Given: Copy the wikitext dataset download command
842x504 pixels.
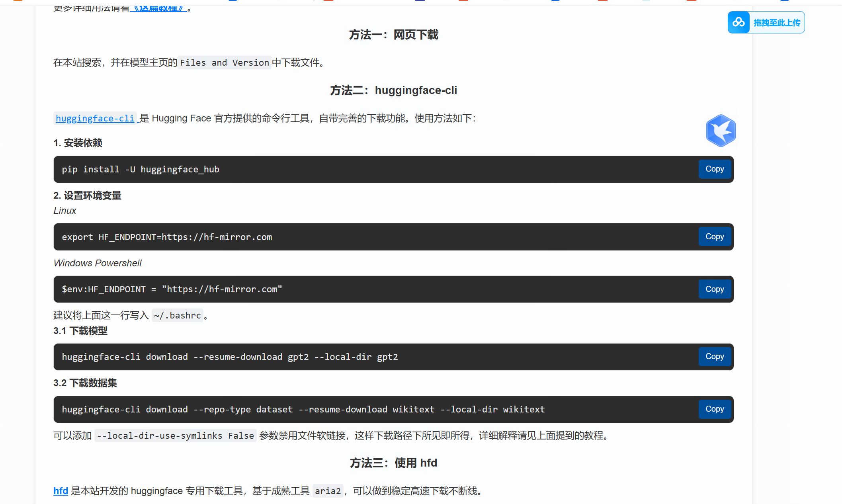Looking at the screenshot, I should (714, 409).
